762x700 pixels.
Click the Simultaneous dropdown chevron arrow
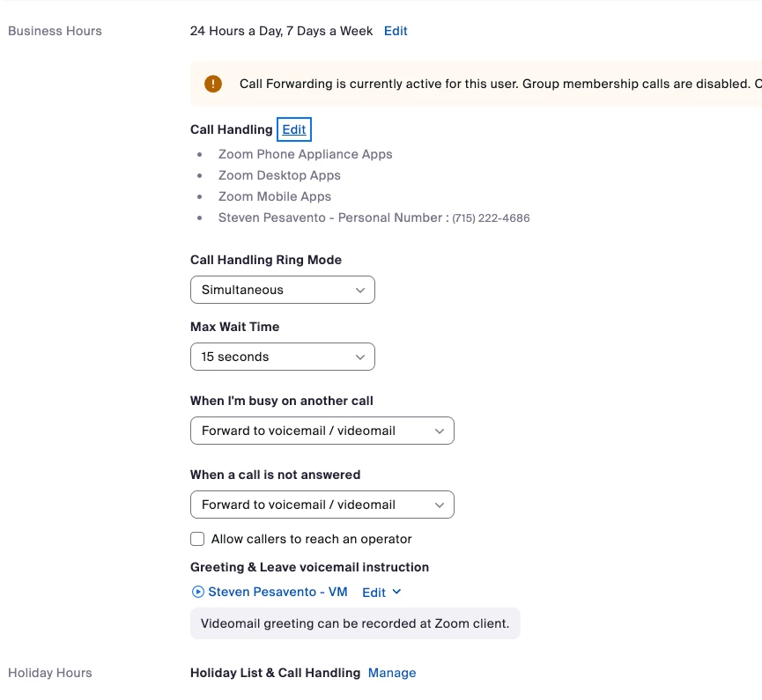coord(359,290)
